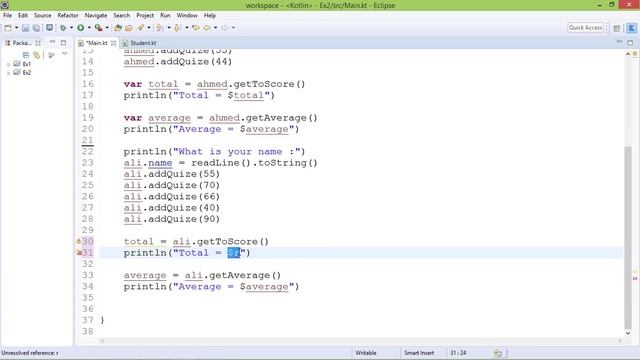Click the Save All toolbar icon
This screenshot has width=640, height=360.
pos(36,28)
